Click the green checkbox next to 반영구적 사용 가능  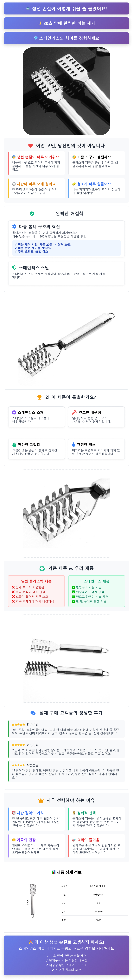click(x=73, y=587)
